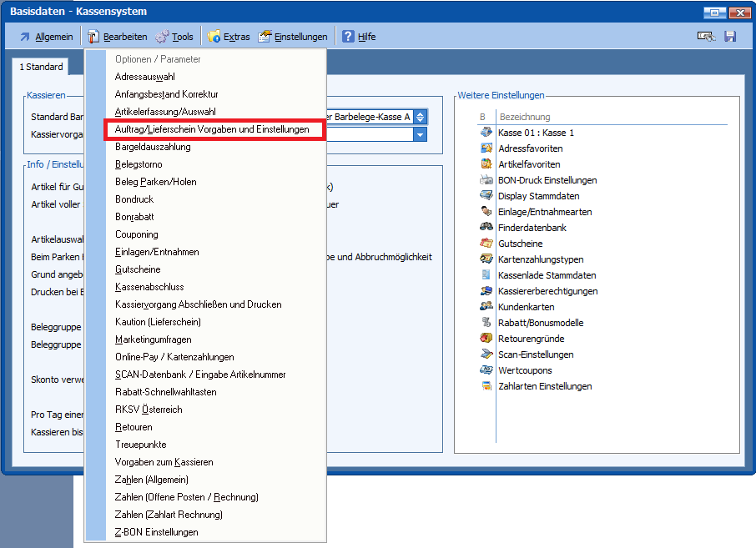Viewport: 756px width, 548px height.
Task: Click the Standard Barbelege selector arrows
Action: coord(421,118)
